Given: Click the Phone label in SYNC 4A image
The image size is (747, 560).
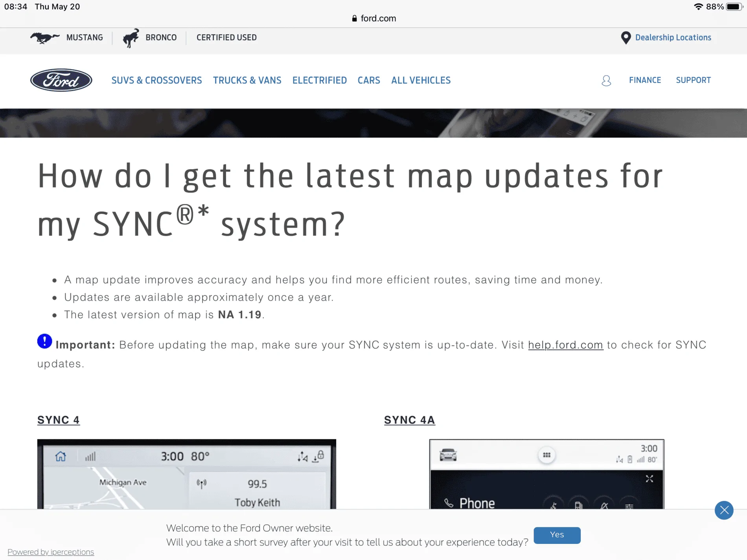Looking at the screenshot, I should point(477,503).
